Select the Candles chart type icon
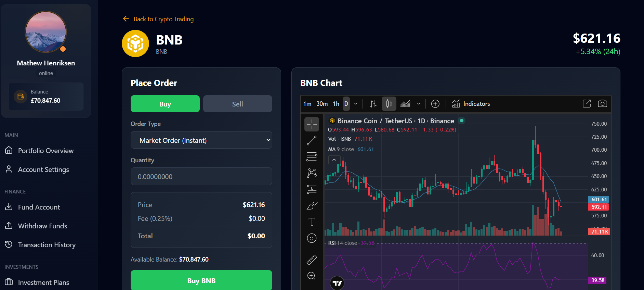 pyautogui.click(x=389, y=104)
